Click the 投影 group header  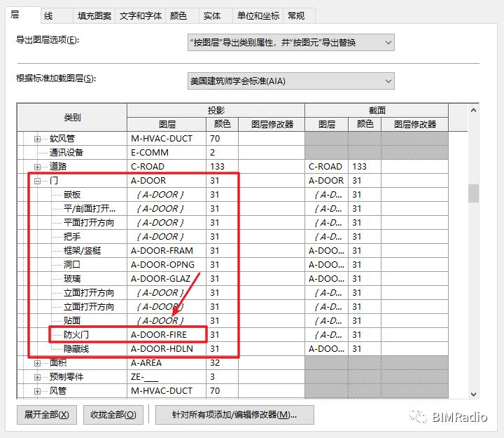pyautogui.click(x=216, y=111)
